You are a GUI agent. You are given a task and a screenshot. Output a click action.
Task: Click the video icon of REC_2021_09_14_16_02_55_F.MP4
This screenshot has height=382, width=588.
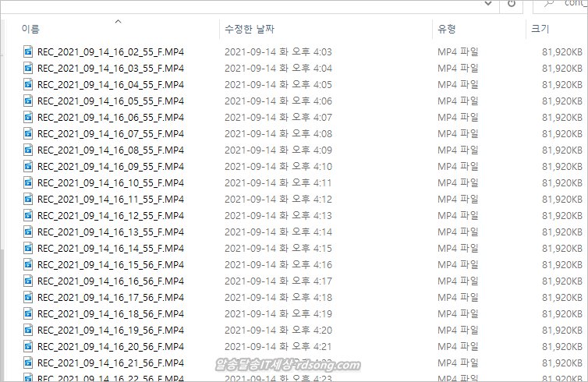[28, 51]
